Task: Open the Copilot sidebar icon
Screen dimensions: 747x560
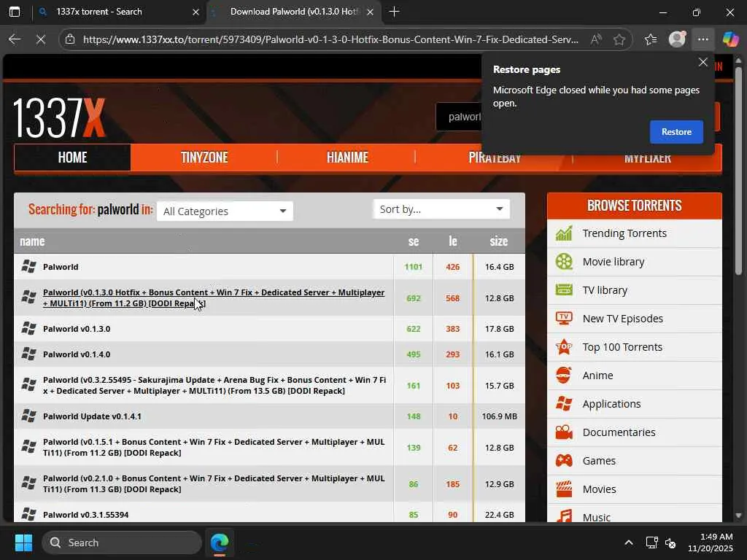Action: (730, 39)
